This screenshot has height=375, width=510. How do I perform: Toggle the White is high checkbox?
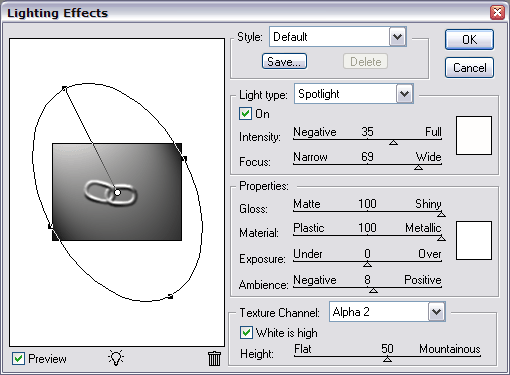tap(246, 333)
